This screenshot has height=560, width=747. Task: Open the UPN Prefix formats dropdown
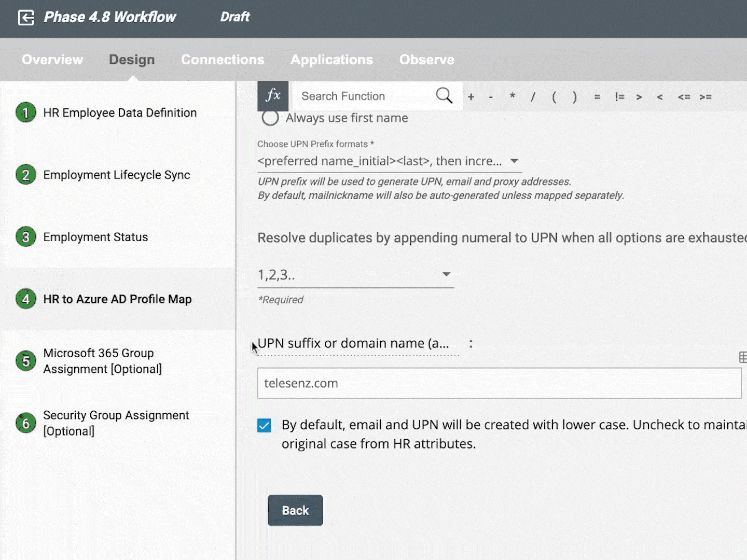[389, 161]
